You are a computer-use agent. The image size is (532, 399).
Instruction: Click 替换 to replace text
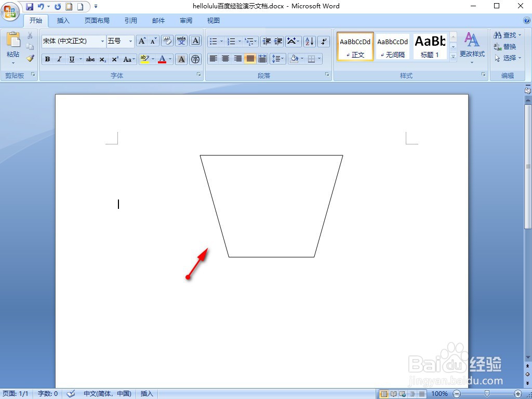505,46
